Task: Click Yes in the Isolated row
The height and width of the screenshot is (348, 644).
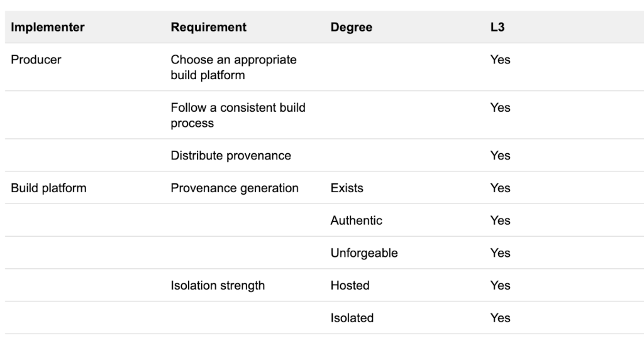Action: 500,318
